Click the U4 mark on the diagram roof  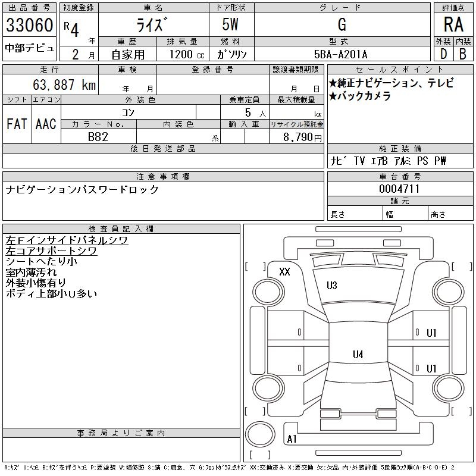point(358,354)
